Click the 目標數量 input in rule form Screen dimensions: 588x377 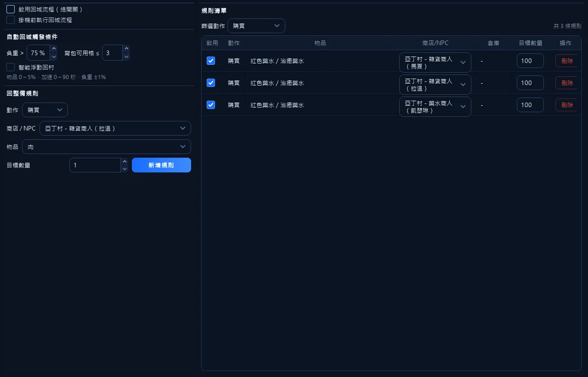[95, 165]
